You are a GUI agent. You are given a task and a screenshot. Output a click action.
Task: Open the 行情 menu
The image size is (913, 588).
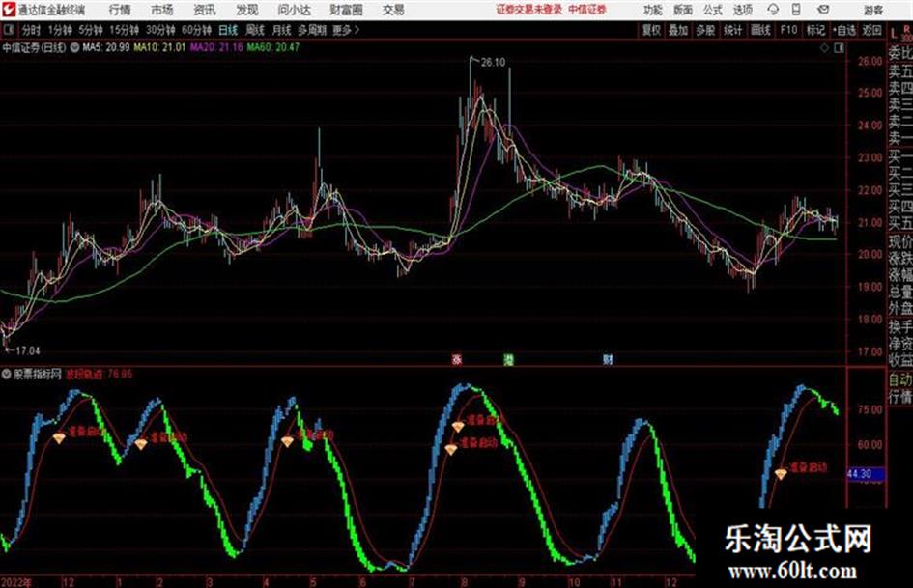pyautogui.click(x=120, y=10)
